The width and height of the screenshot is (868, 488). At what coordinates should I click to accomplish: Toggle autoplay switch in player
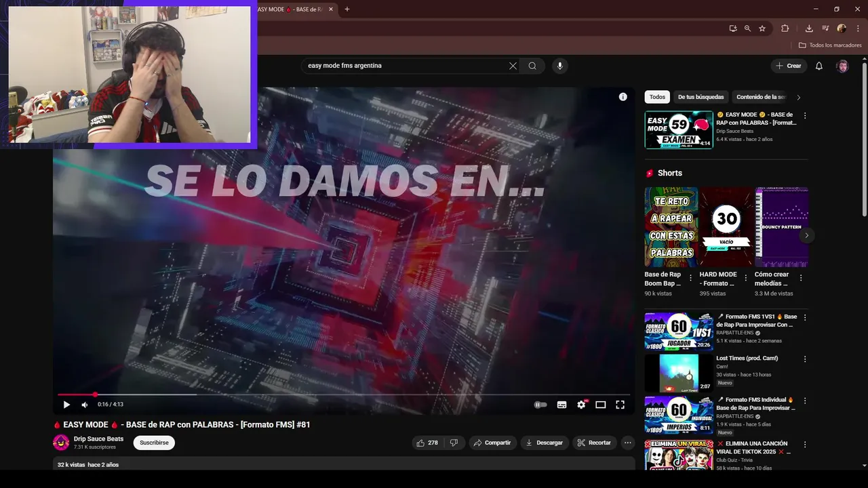[x=540, y=405]
